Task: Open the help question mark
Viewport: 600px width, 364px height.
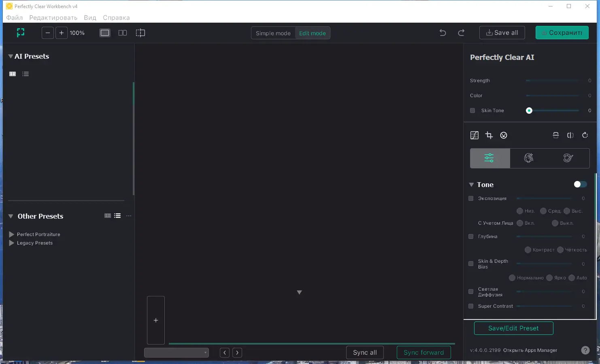Action: (x=585, y=350)
